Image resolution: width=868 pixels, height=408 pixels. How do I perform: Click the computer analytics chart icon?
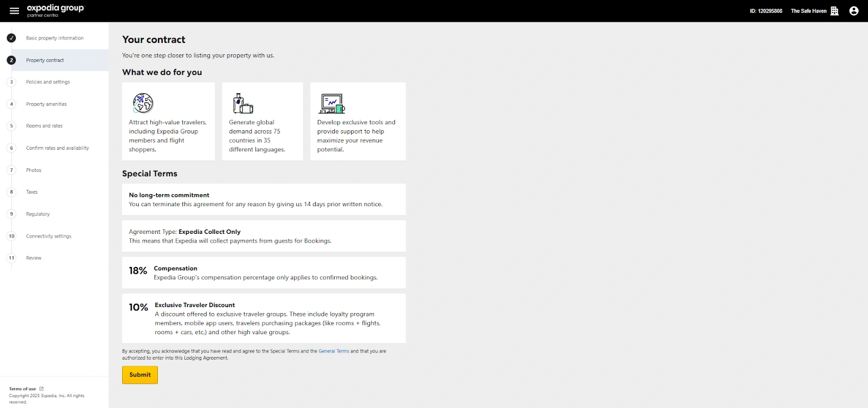332,103
